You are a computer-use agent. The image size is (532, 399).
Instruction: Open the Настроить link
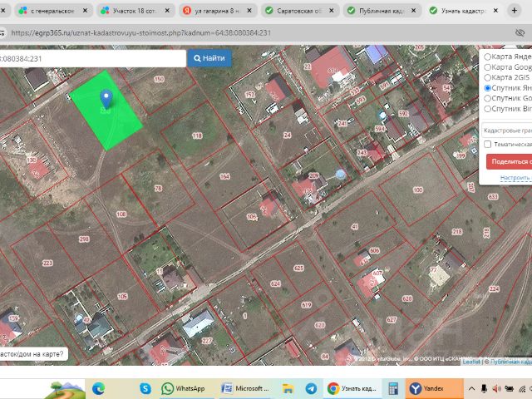(515, 177)
